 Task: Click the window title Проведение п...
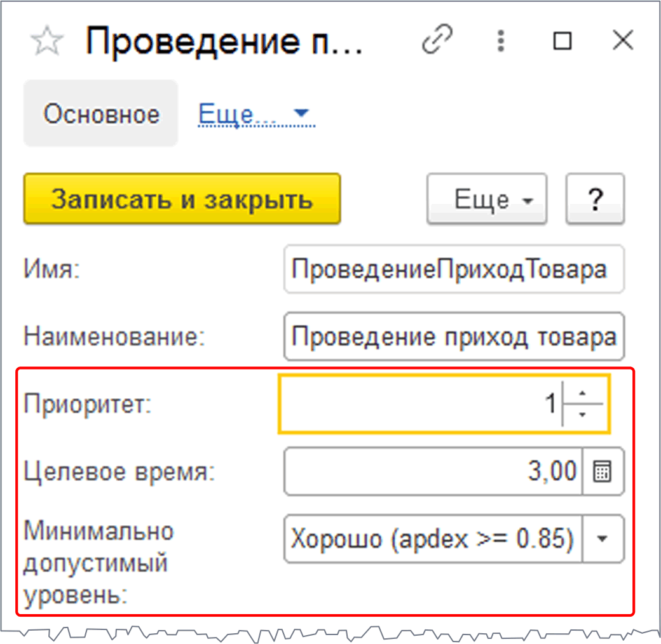(224, 42)
